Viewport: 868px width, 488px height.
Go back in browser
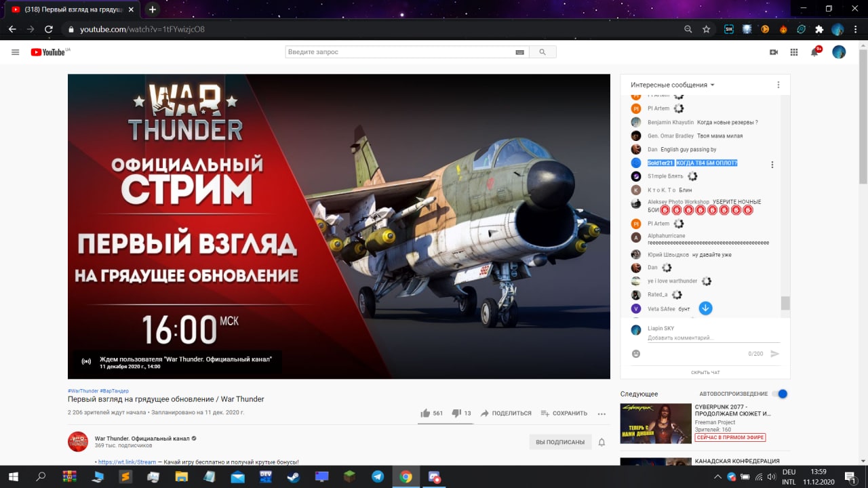coord(12,29)
